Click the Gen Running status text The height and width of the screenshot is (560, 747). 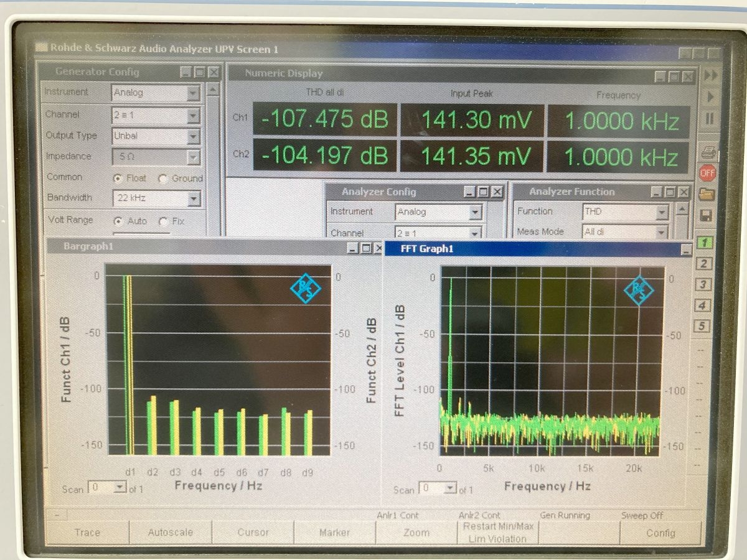[x=565, y=516]
